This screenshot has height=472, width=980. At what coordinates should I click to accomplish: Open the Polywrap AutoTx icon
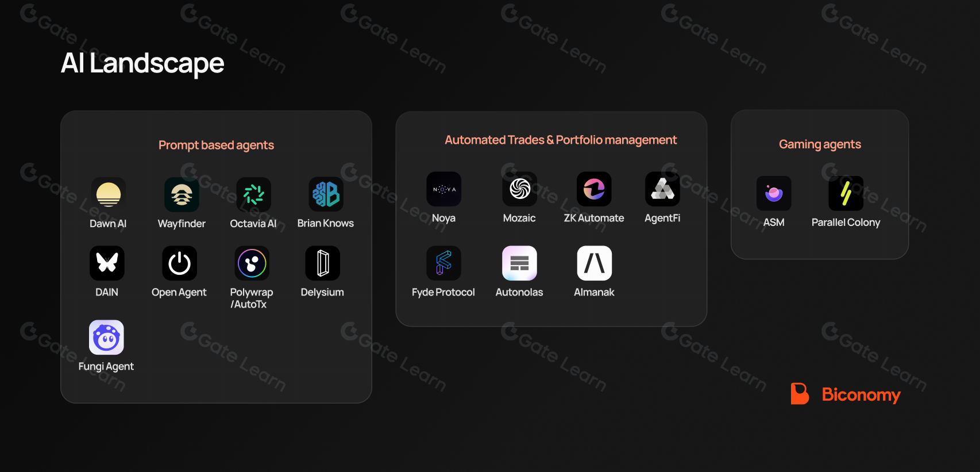point(252,263)
